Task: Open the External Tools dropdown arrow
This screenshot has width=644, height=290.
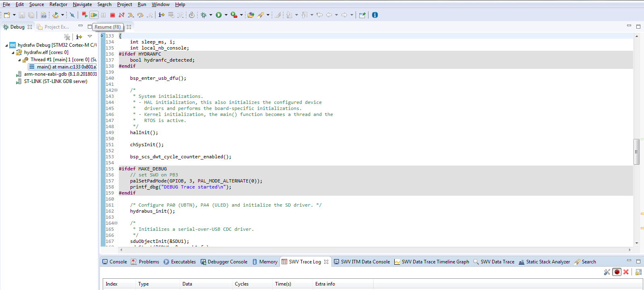Action: [x=242, y=15]
